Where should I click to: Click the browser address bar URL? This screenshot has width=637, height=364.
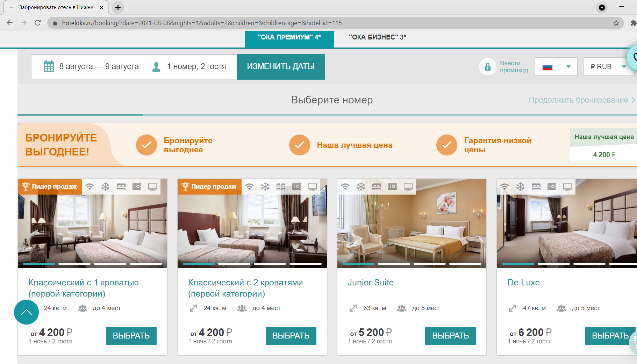point(202,23)
